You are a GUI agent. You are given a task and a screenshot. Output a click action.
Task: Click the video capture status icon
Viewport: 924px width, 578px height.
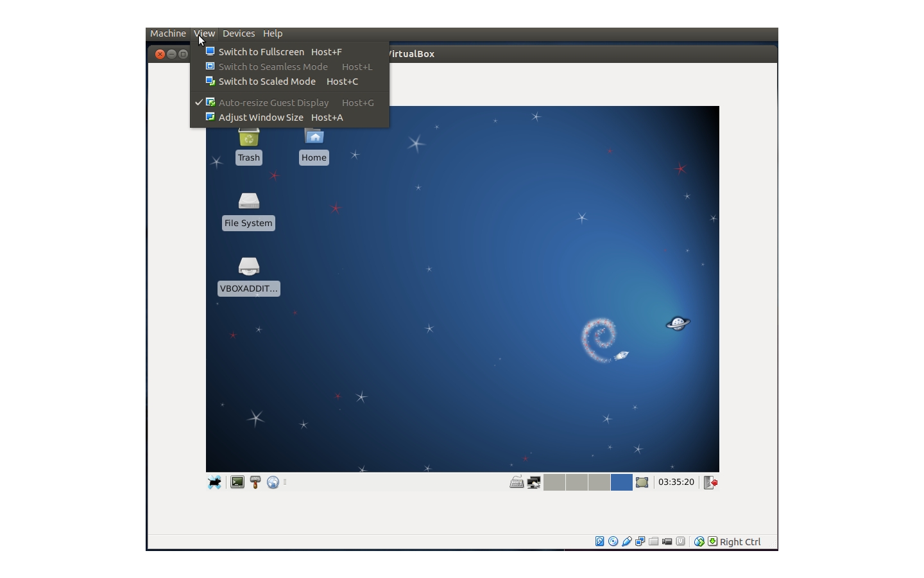pos(667,541)
